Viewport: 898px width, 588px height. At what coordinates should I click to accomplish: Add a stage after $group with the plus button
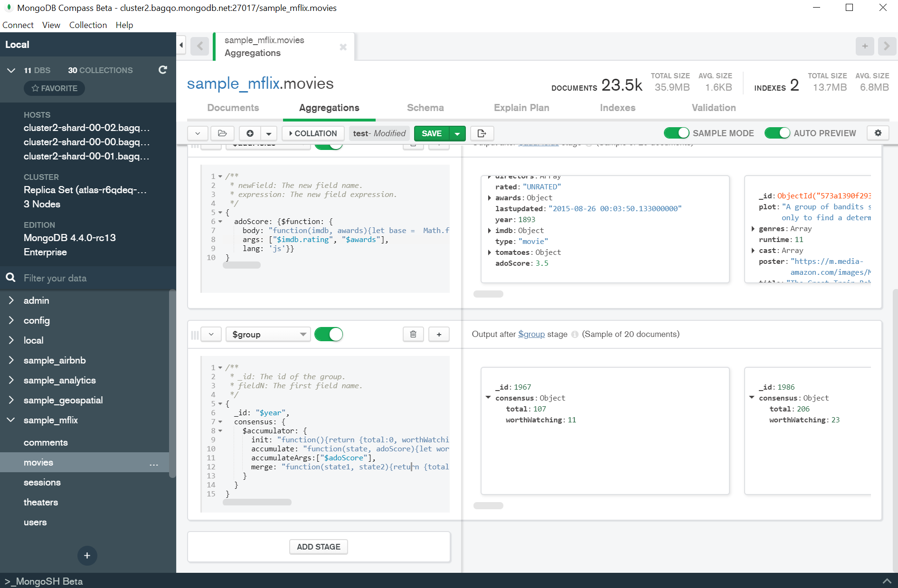pos(439,334)
